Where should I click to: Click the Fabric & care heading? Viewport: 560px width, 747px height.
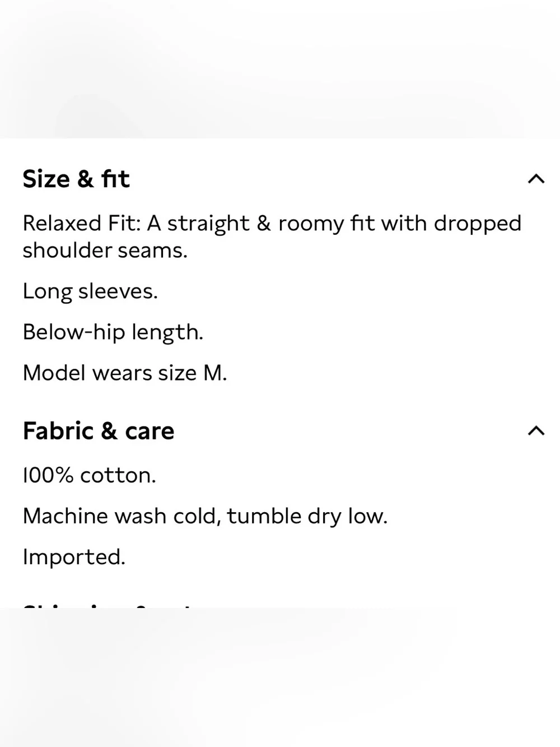pos(99,431)
